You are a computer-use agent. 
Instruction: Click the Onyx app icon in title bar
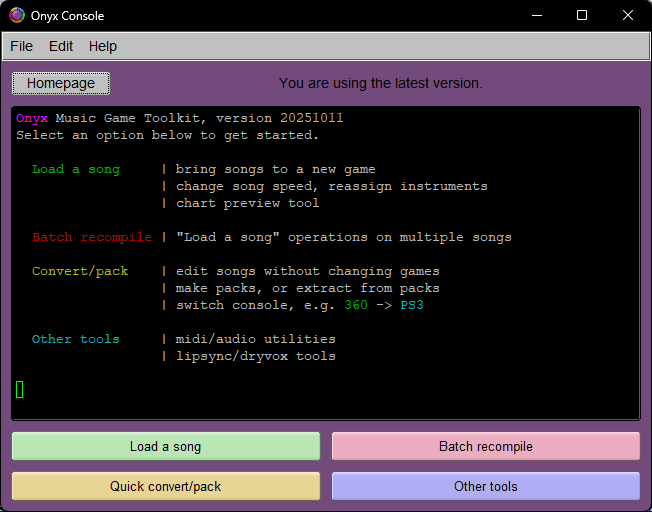tap(17, 16)
